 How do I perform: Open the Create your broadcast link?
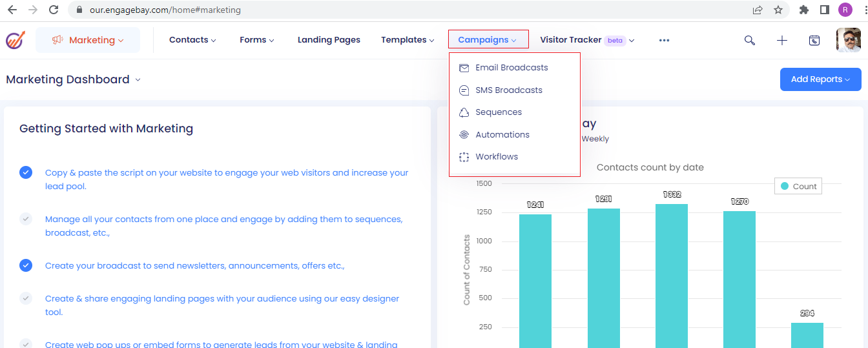(x=194, y=266)
